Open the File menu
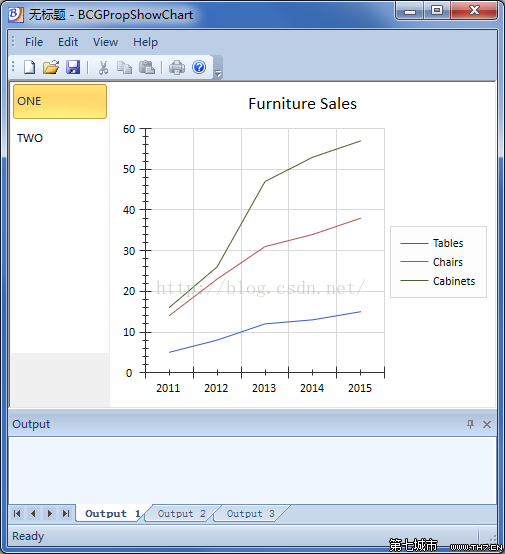This screenshot has height=554, width=505. (34, 42)
